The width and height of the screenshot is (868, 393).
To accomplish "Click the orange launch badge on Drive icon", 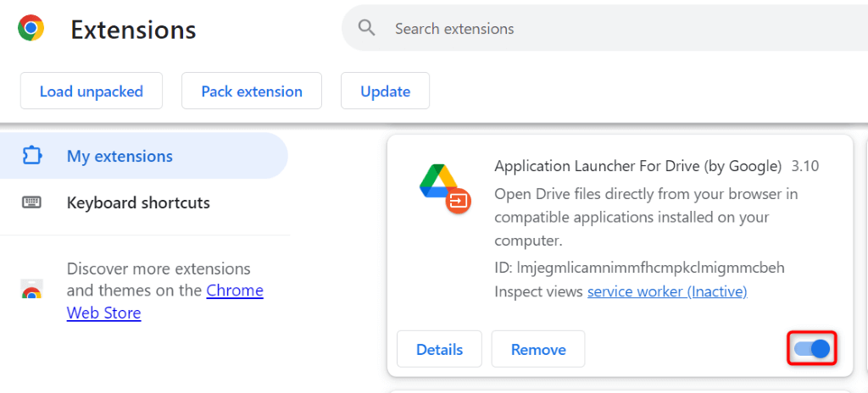I will coord(459,201).
